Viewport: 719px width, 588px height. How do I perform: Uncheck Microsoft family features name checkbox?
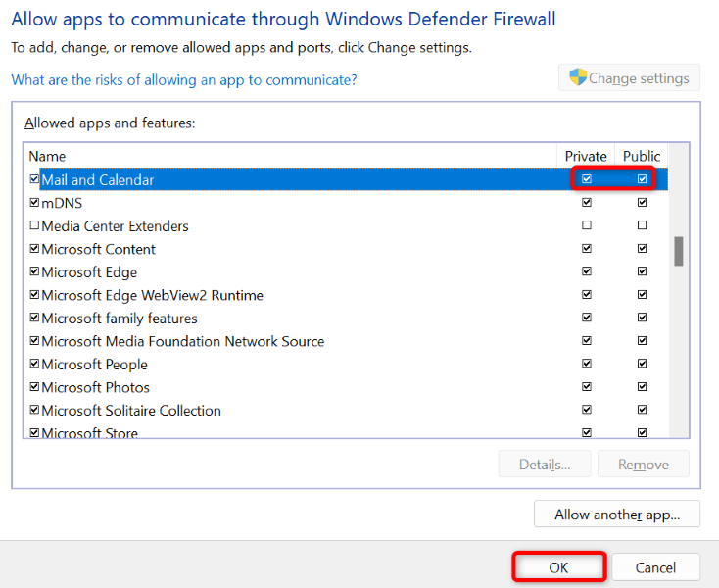point(34,318)
